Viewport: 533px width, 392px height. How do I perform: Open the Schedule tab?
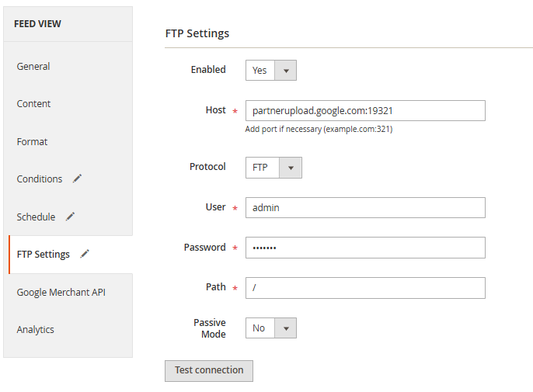pos(36,217)
